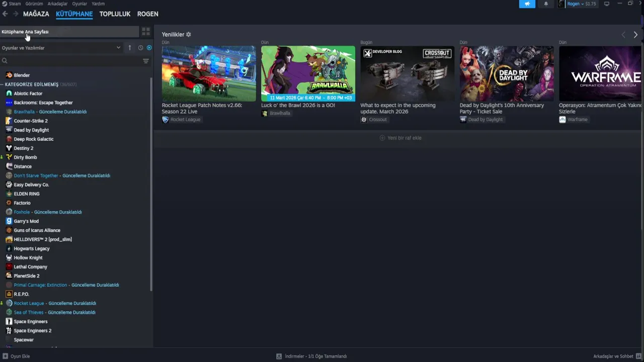This screenshot has width=644, height=362.
Task: Click the library search field
Action: click(x=70, y=61)
